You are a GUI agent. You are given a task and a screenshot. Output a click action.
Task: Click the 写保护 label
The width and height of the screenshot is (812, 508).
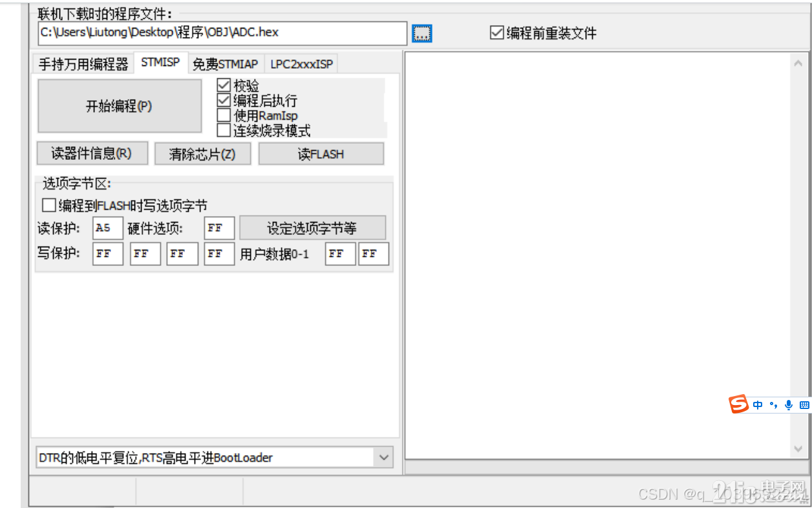click(x=59, y=253)
